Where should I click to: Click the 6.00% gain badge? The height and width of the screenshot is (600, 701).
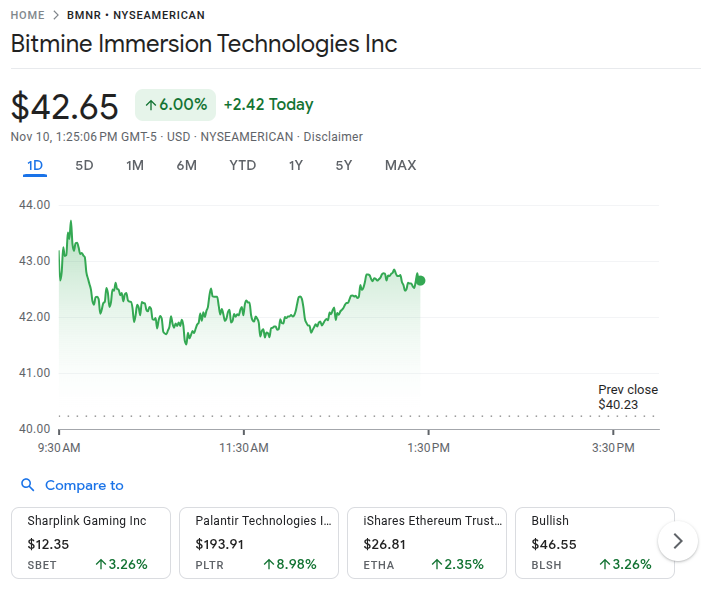click(175, 105)
